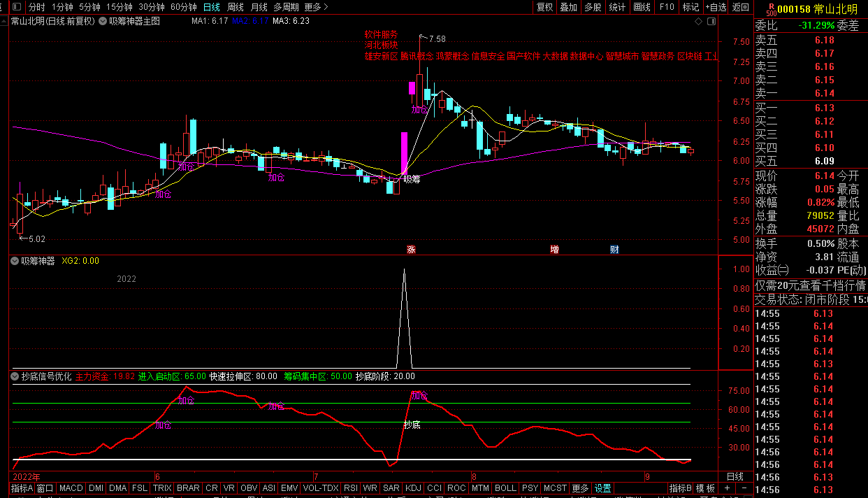Open the 抄底信号优化 indicator dropdown
The image size is (868, 498).
pos(15,376)
